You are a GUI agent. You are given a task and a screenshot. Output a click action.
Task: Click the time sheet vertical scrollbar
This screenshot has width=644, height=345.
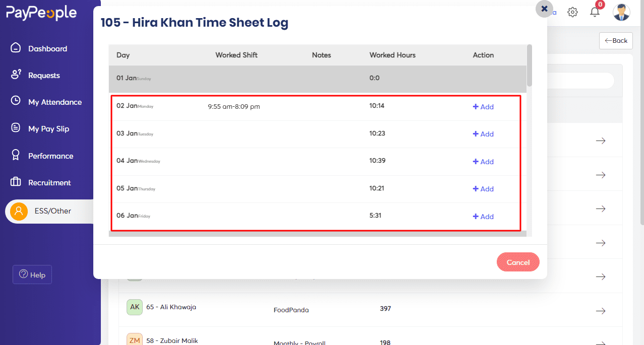529,65
